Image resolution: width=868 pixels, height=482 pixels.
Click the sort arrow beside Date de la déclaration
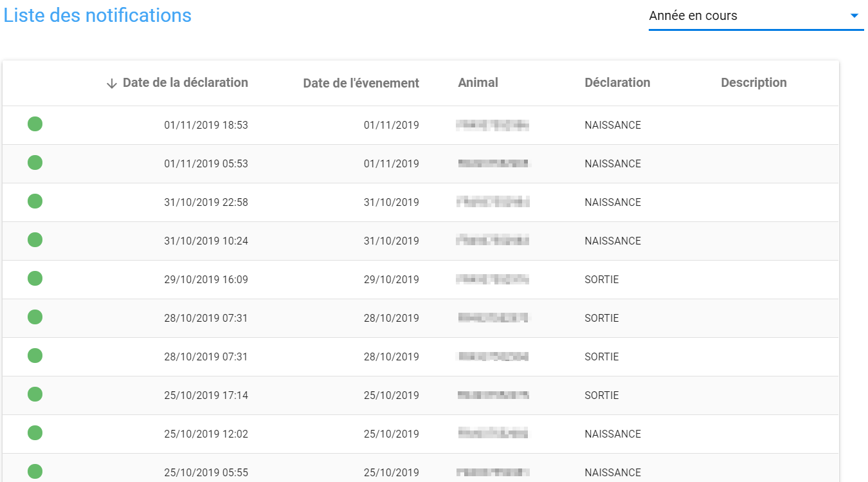(112, 83)
